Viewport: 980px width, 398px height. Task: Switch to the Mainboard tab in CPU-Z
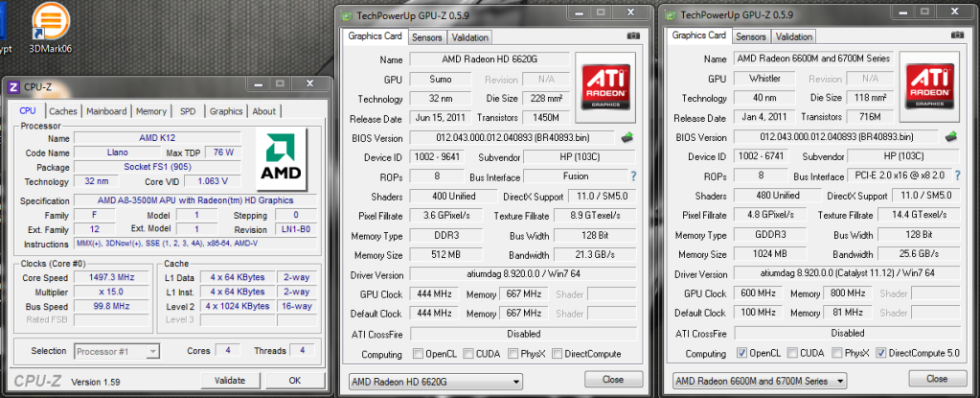pyautogui.click(x=106, y=111)
